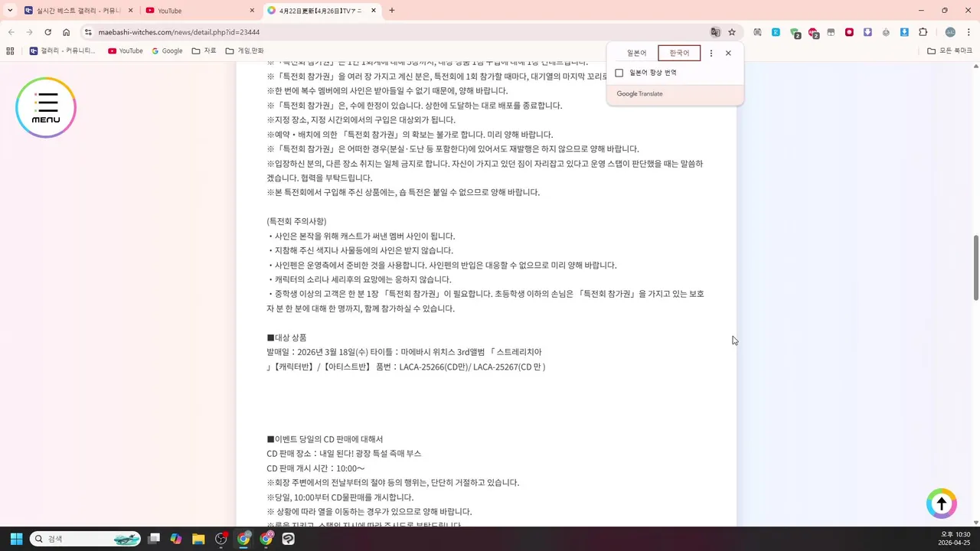Click the ■이벤트 당일의 CD 판매에 대해서 heading
Image resolution: width=980 pixels, height=551 pixels.
coord(325,439)
